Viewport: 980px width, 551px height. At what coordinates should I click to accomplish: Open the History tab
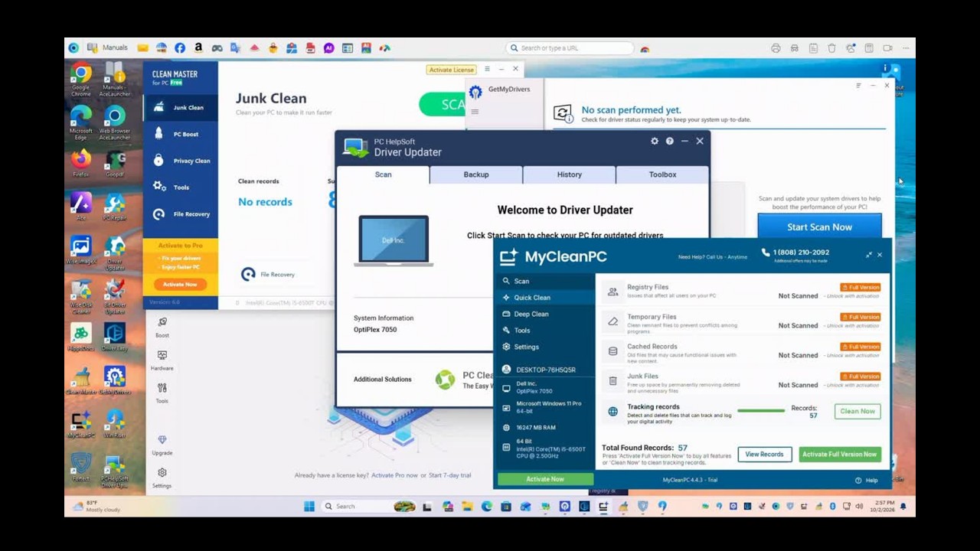click(x=570, y=174)
